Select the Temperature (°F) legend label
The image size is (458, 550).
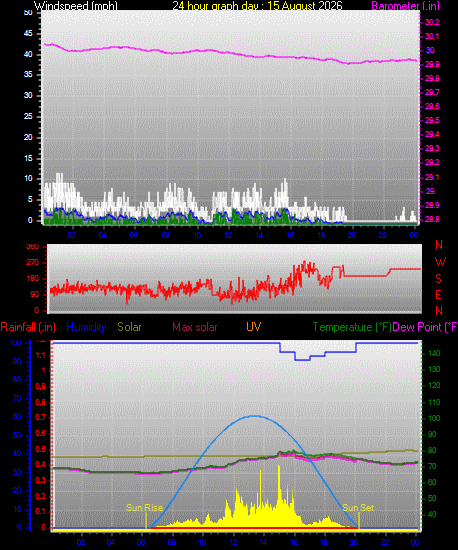point(352,327)
